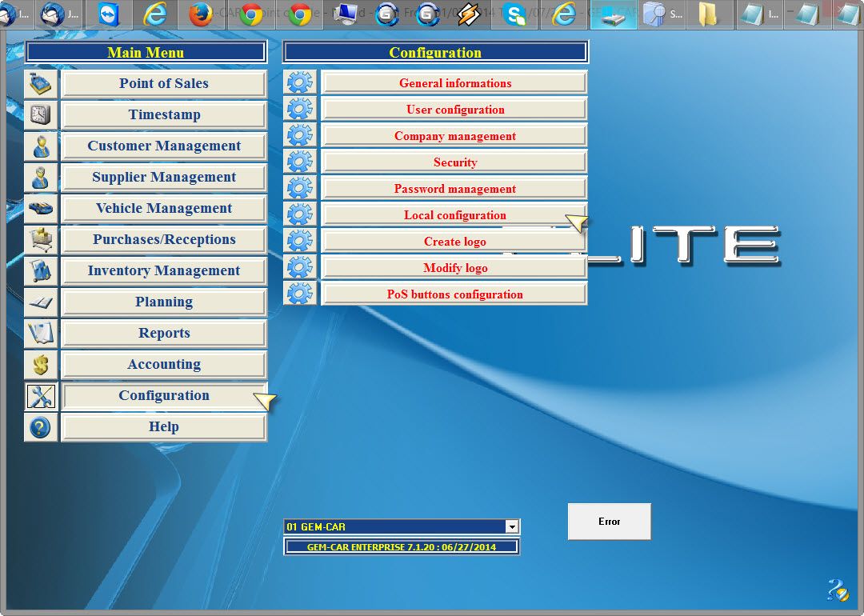Click the Error button

pyautogui.click(x=609, y=522)
